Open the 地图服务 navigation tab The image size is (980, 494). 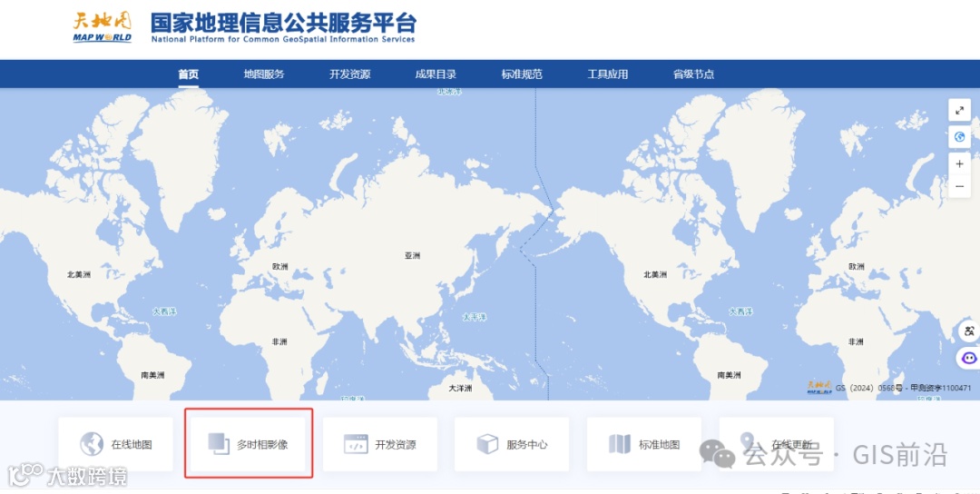click(264, 74)
